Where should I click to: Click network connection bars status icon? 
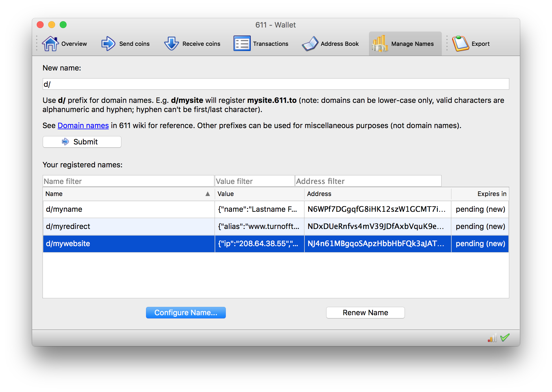point(492,338)
